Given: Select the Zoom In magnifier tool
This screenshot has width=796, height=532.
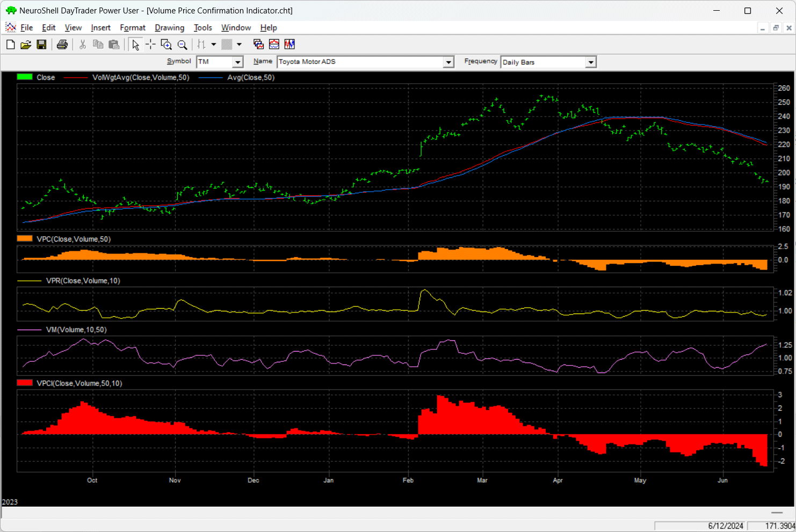Looking at the screenshot, I should pyautogui.click(x=167, y=45).
